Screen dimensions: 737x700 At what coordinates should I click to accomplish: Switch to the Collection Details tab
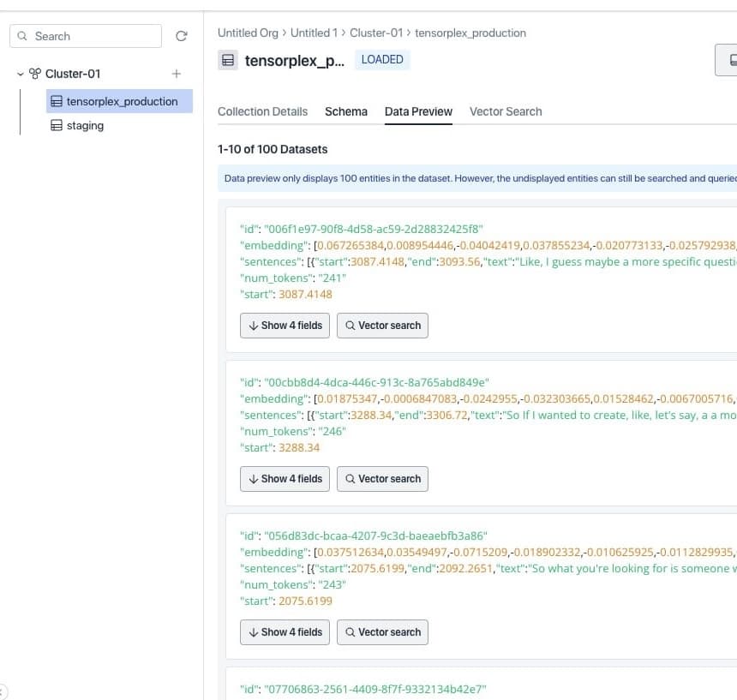262,111
